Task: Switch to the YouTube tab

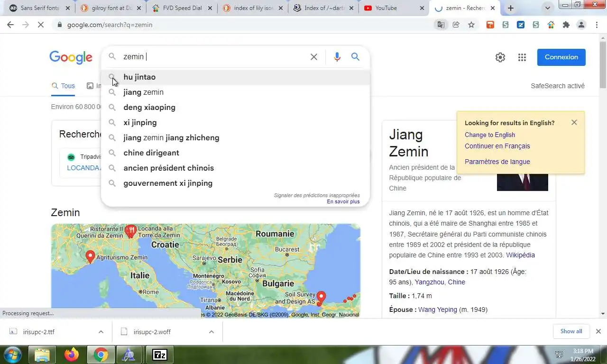Action: pyautogui.click(x=394, y=8)
